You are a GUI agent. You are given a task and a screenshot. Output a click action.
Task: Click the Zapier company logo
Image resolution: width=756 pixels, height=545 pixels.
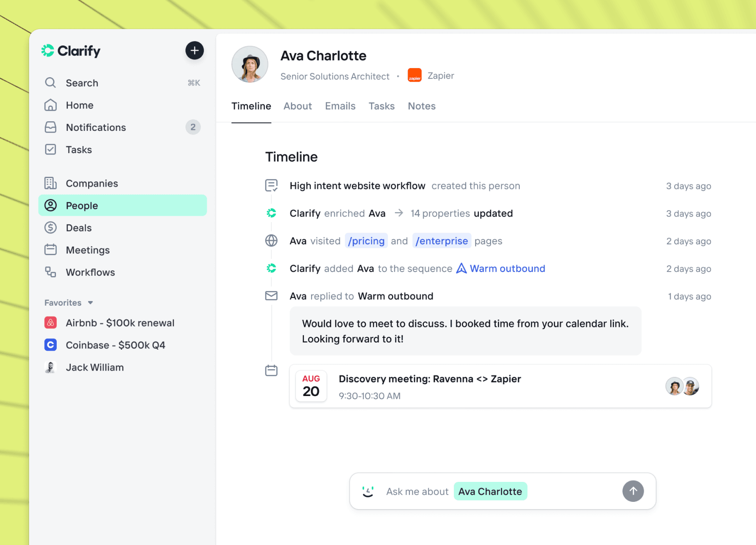pos(414,75)
